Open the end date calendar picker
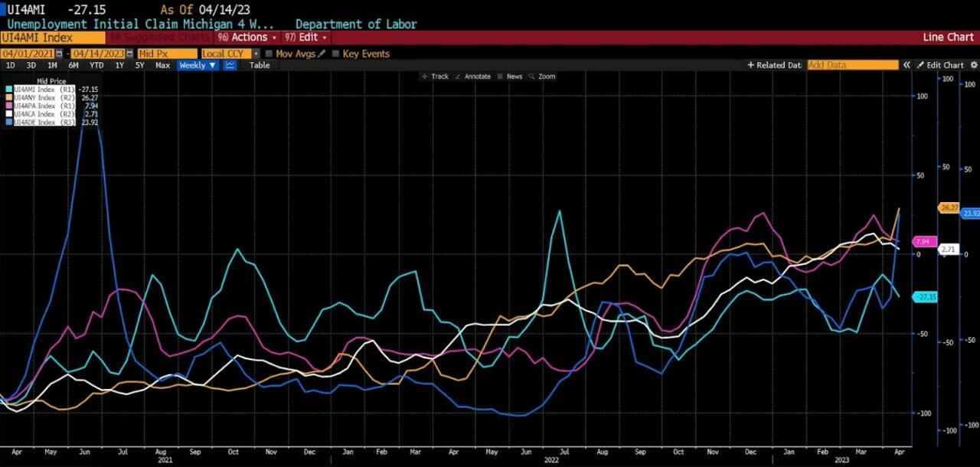Image resolution: width=980 pixels, height=467 pixels. [131, 54]
